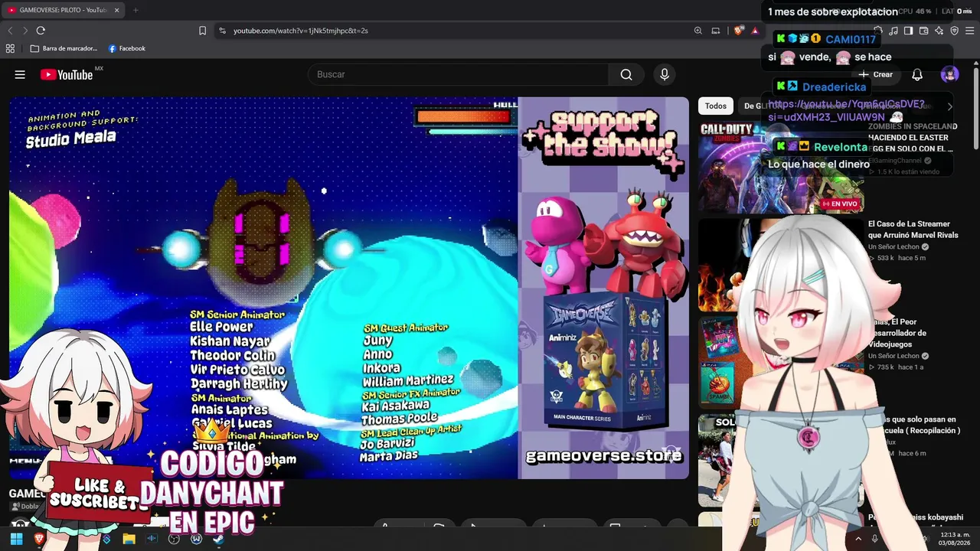Open the media music note control
980x551 pixels.
point(893,31)
